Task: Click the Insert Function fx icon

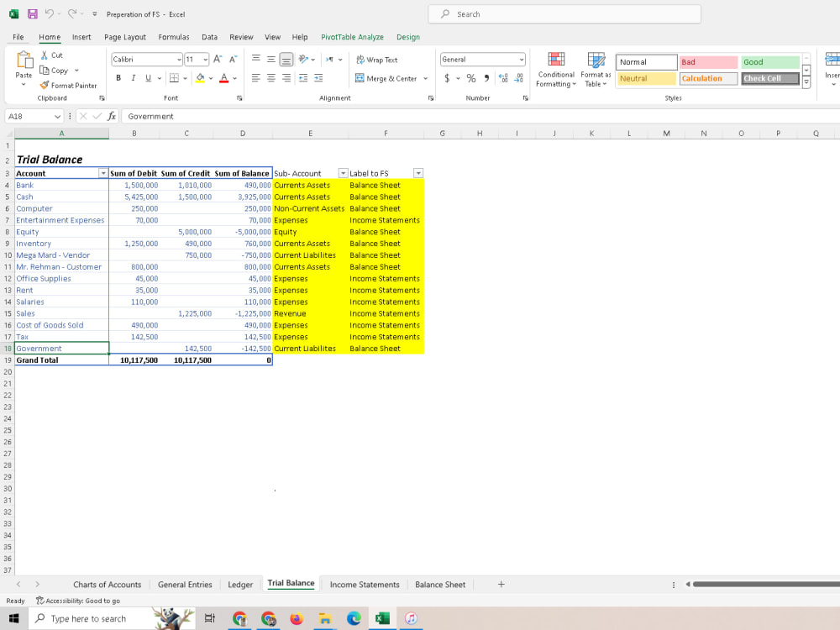Action: pyautogui.click(x=112, y=116)
